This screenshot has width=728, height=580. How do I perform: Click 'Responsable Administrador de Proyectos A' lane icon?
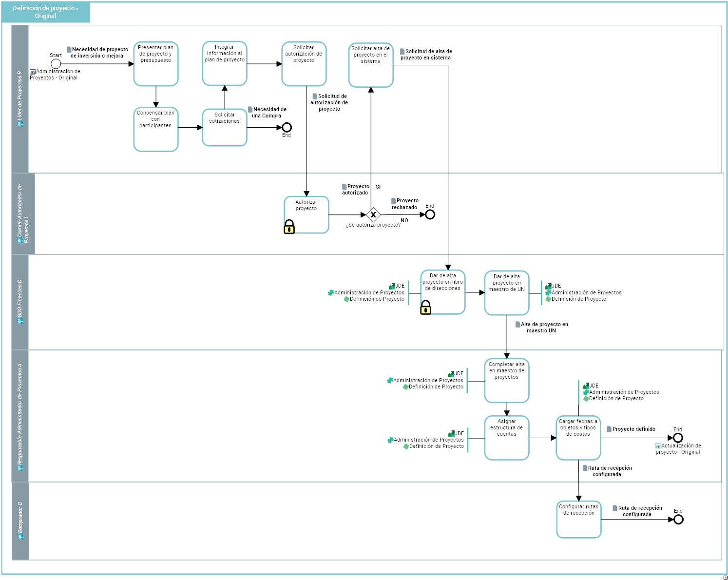(20, 468)
